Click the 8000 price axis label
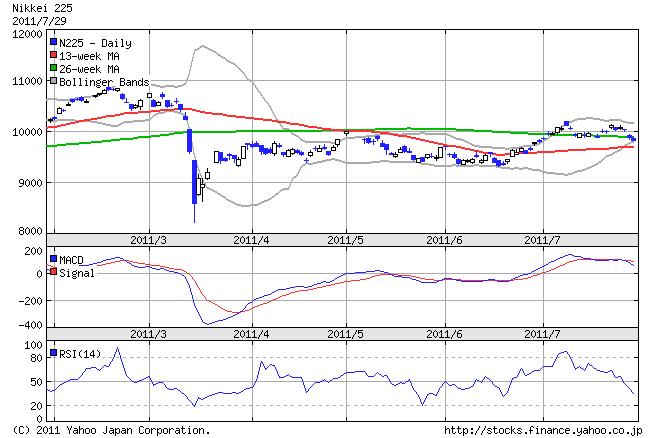Image resolution: width=649 pixels, height=438 pixels. 28,231
